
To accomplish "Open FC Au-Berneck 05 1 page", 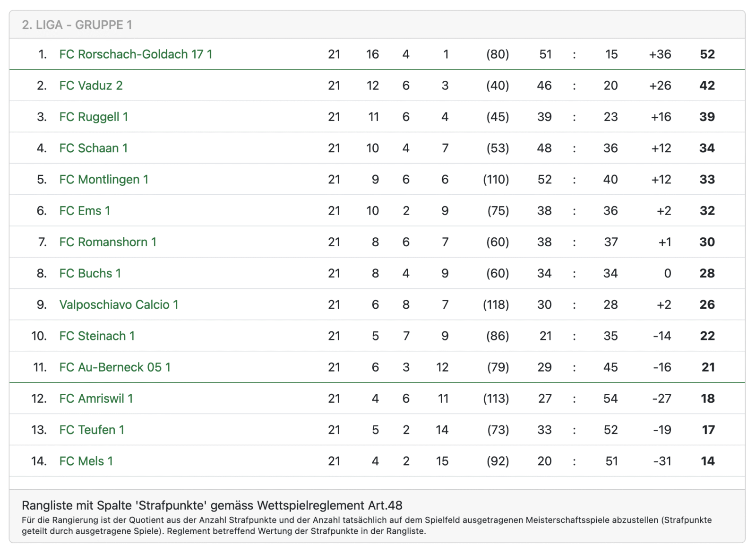I will pyautogui.click(x=115, y=367).
